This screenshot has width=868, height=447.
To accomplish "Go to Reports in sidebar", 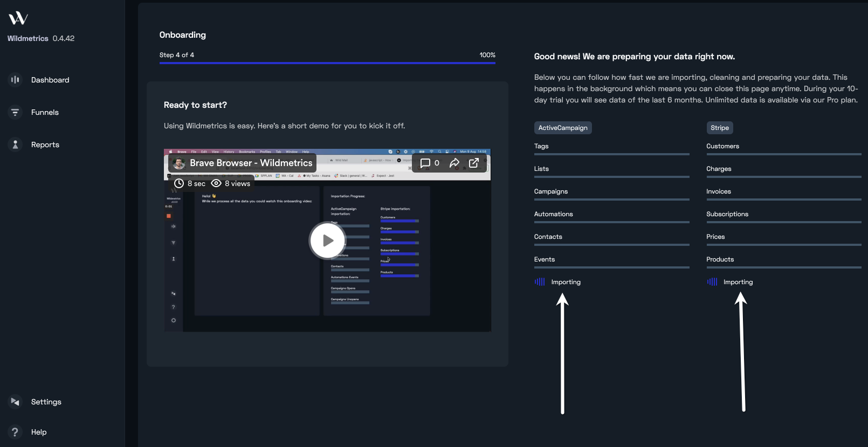I will click(45, 145).
